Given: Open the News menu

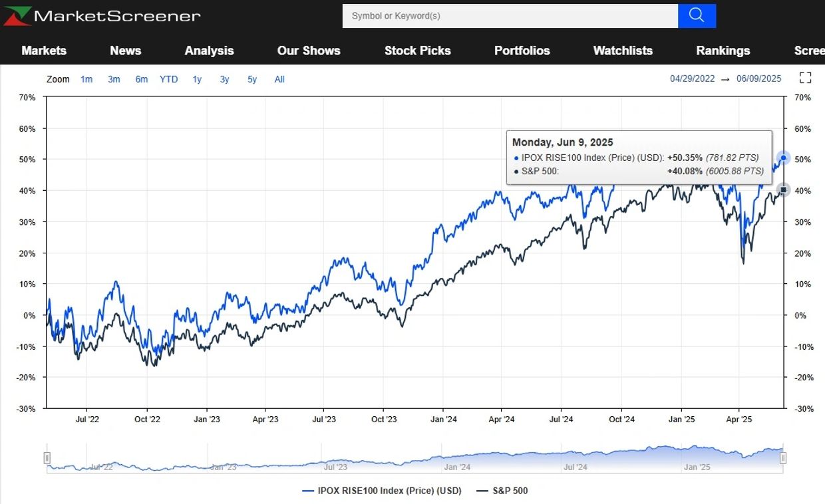Looking at the screenshot, I should pos(125,51).
